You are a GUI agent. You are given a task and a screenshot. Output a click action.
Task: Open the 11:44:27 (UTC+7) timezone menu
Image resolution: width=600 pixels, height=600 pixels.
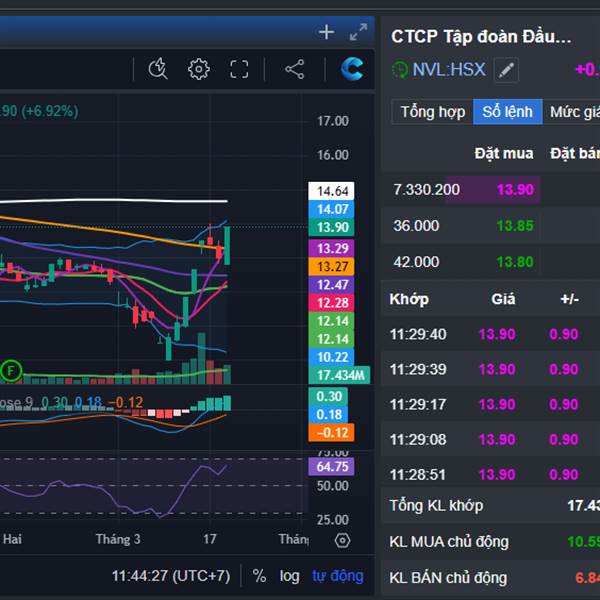[x=170, y=576]
